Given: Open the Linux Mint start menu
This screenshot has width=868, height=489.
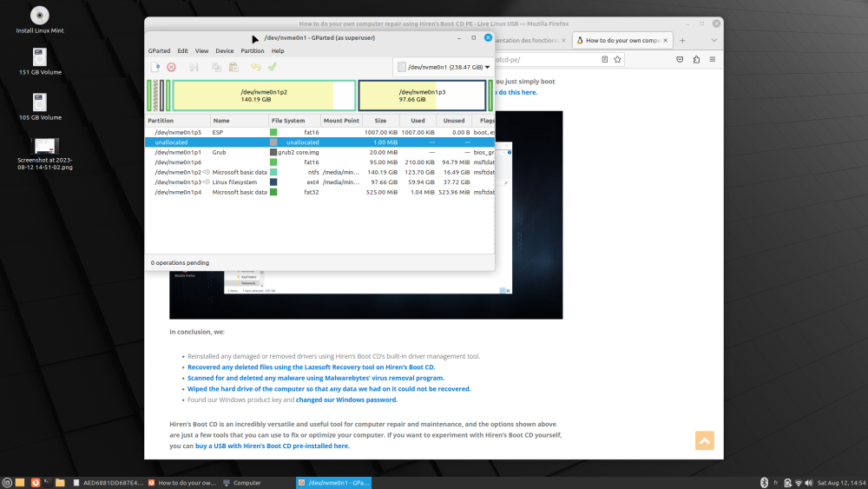Looking at the screenshot, I should pos(7,483).
